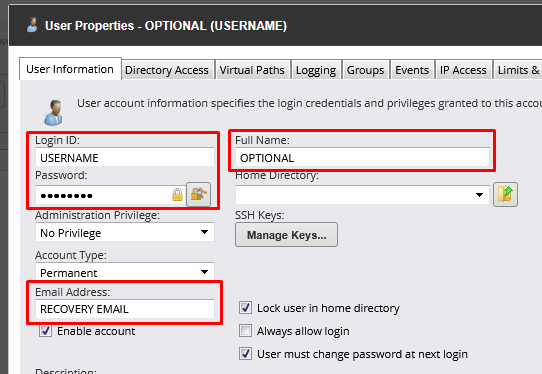Click the Full Name text field
The height and width of the screenshot is (374, 542).
pyautogui.click(x=362, y=158)
